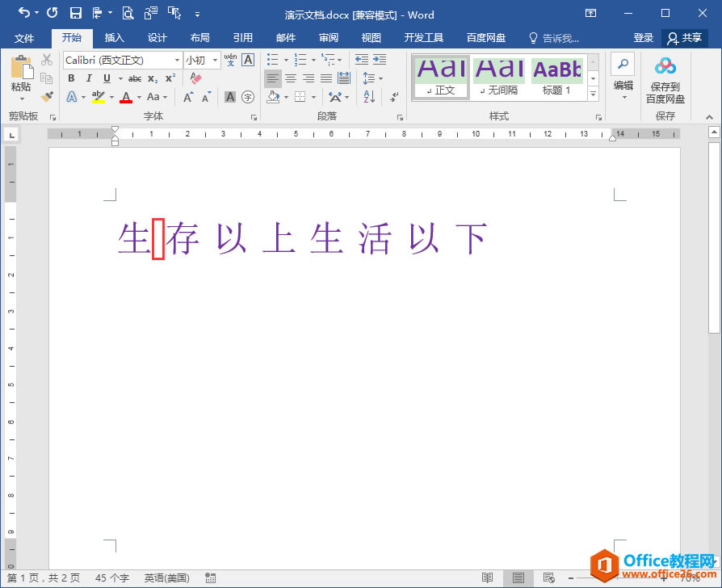Screen dimensions: 722x588
Task: Click Save to Baidu Netdisk cloud icon
Action: [665, 66]
